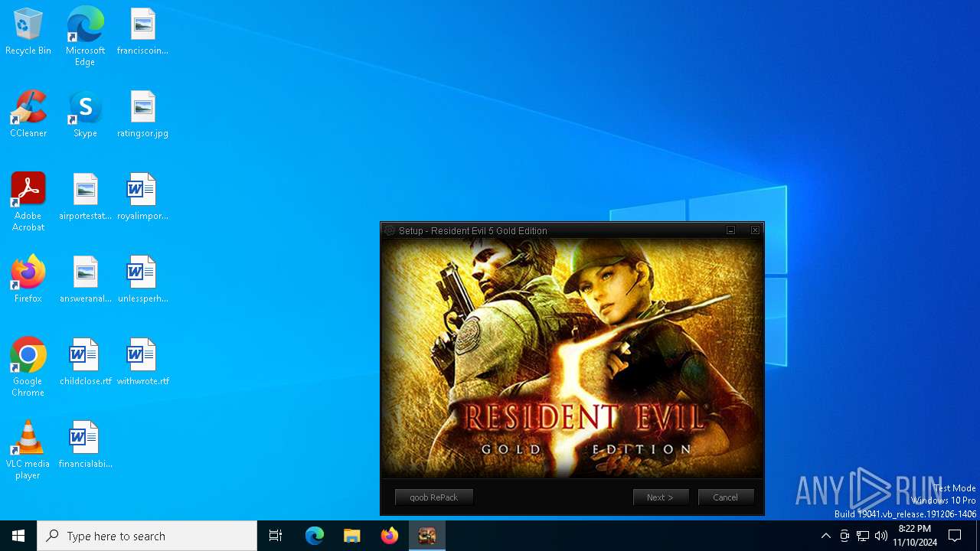Show hidden system tray icons
This screenshot has height=551, width=980.
(825, 536)
